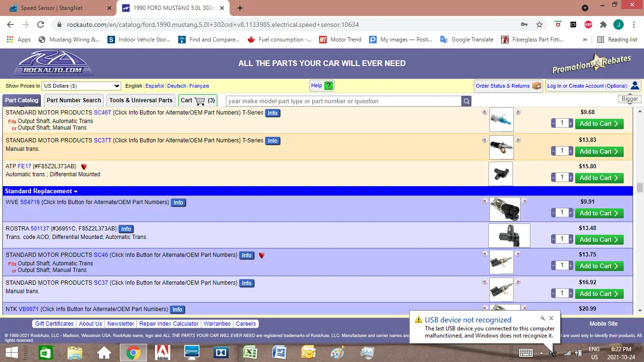Click Info button for NTK VB0071
644x362 pixels.
click(x=177, y=310)
